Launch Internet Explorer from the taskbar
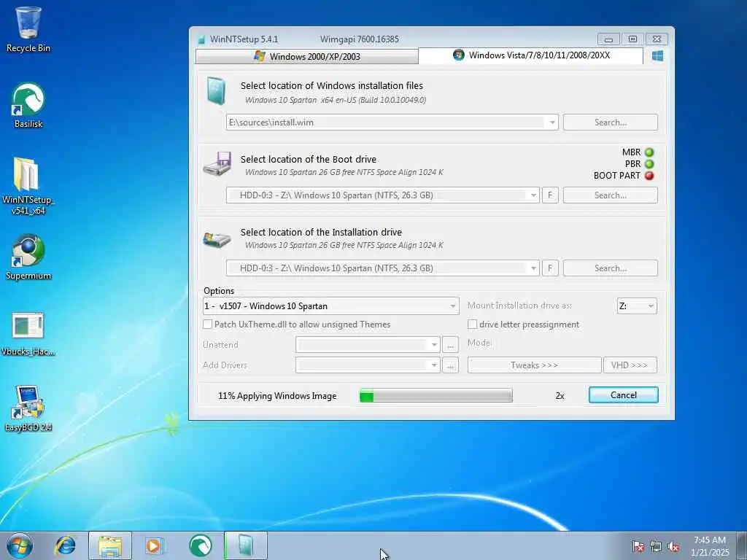This screenshot has width=747, height=560. [x=65, y=545]
